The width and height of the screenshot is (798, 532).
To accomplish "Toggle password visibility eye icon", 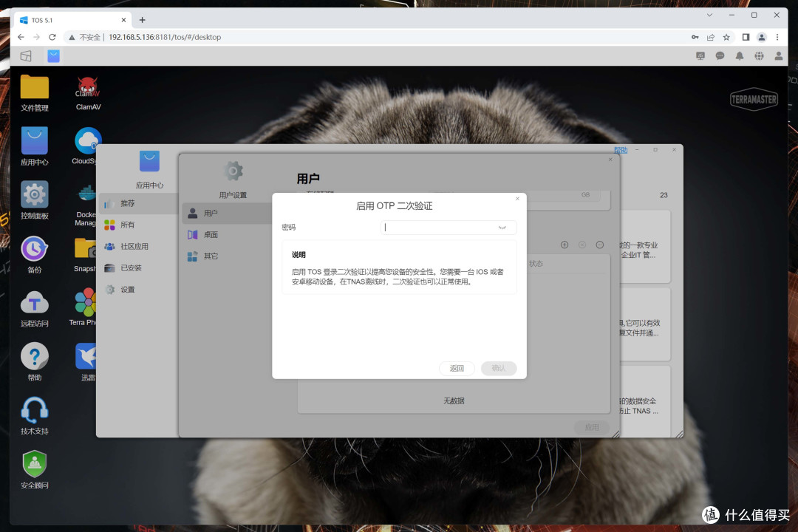I will pos(502,228).
